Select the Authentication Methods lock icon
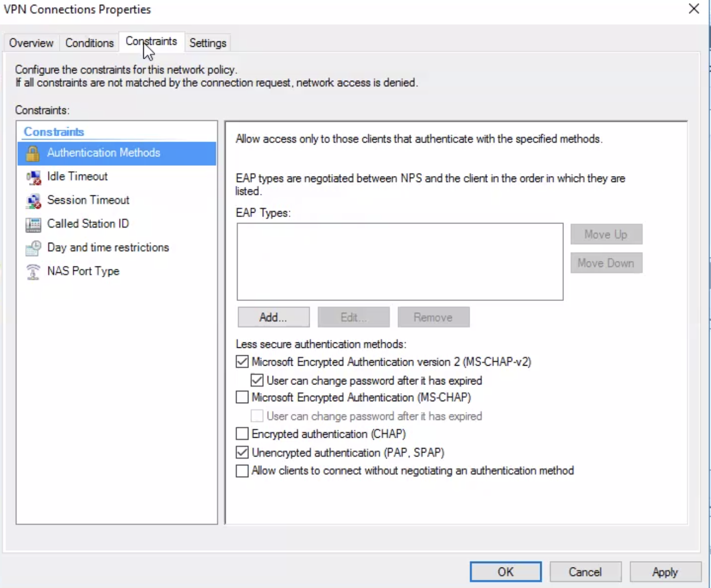Image resolution: width=711 pixels, height=588 pixels. pos(32,153)
